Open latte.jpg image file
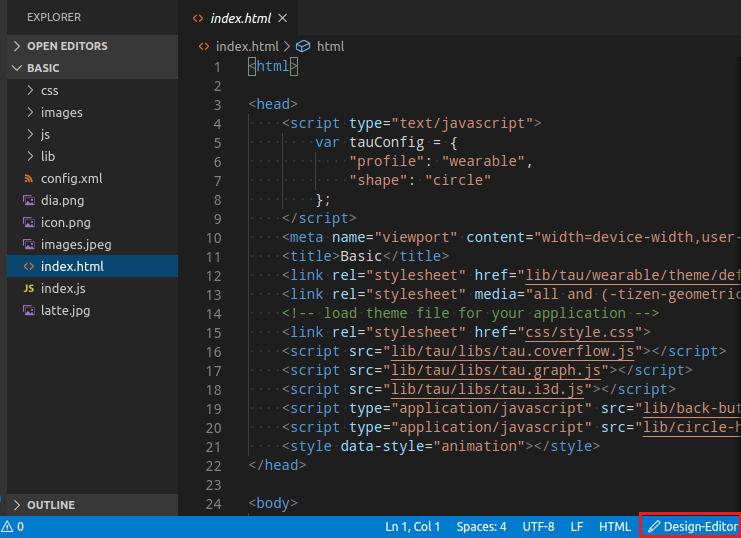This screenshot has width=741, height=538. point(65,310)
